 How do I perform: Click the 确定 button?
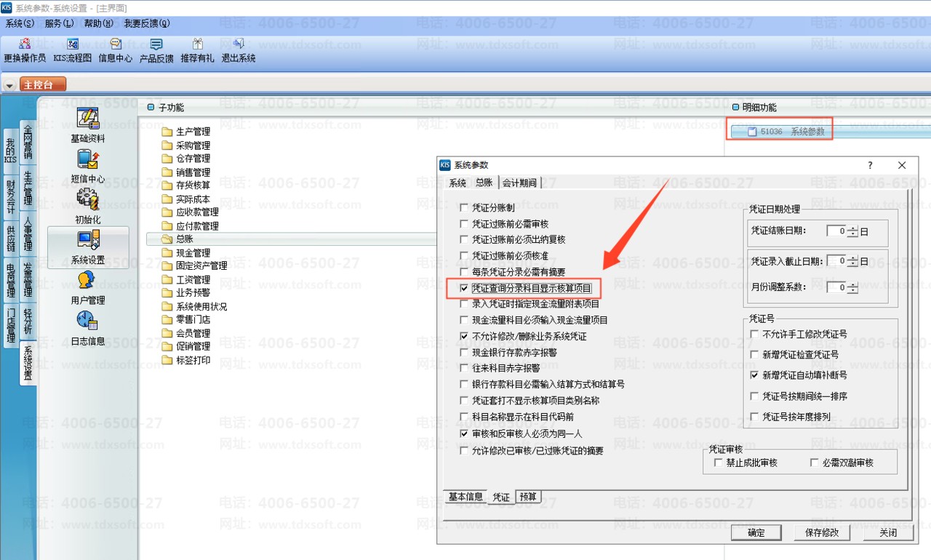pyautogui.click(x=756, y=533)
